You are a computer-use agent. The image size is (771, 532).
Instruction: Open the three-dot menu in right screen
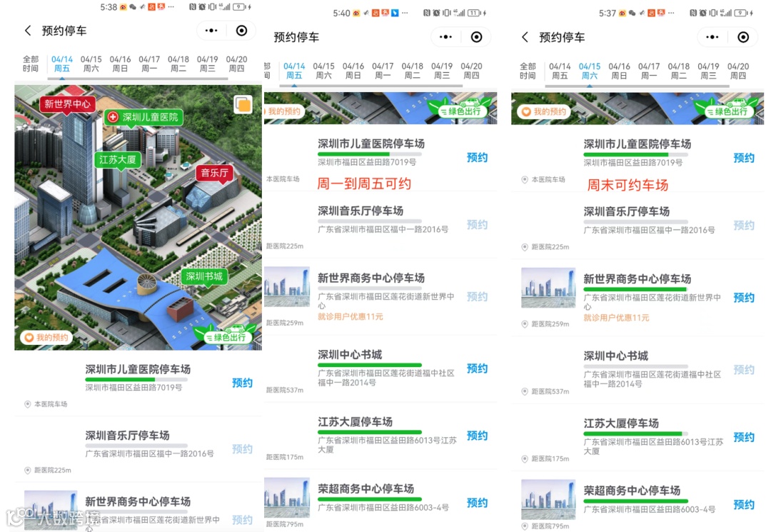click(x=712, y=37)
